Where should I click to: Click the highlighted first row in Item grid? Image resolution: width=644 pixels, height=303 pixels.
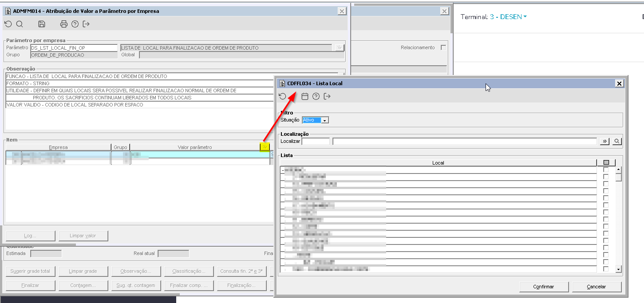click(138, 154)
